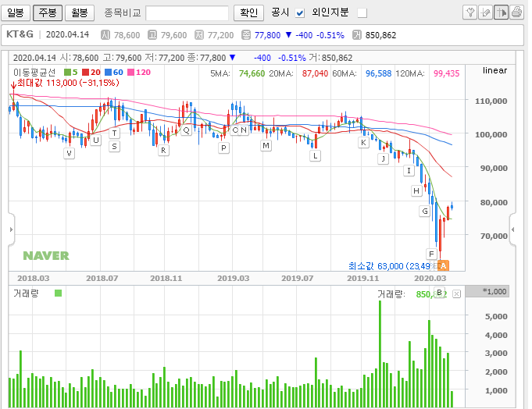
Task: Switch the linear scale label on price axis
Action: coord(495,70)
